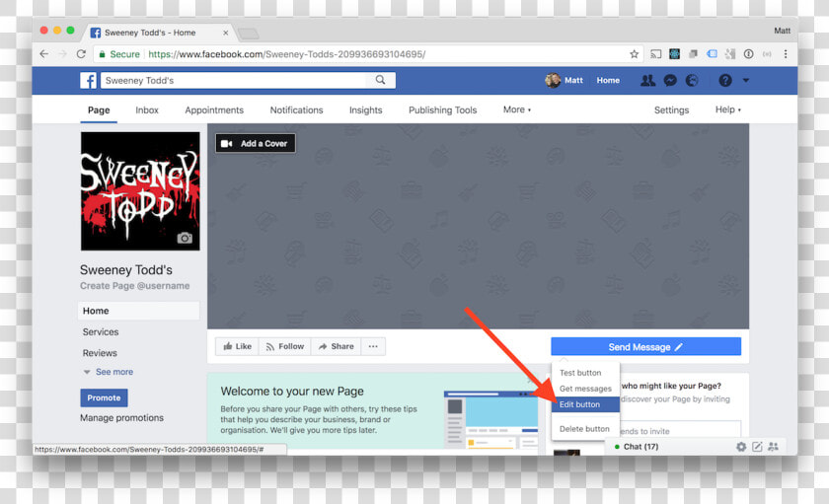Bookmark this page with star icon

point(634,54)
